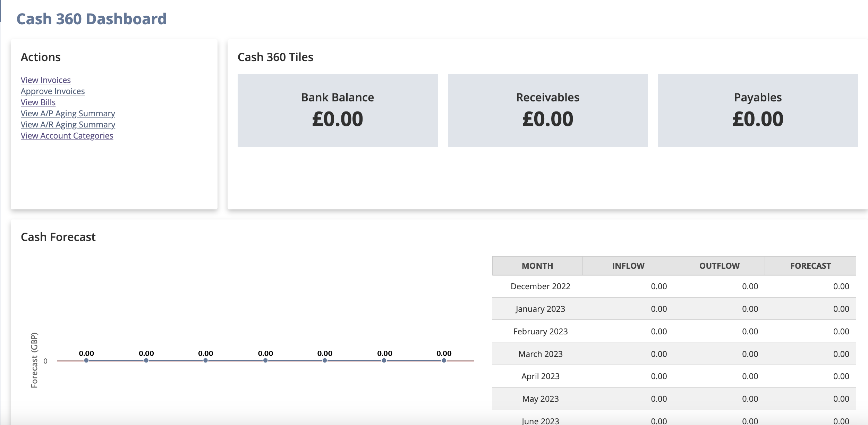Viewport: 868px width, 425px height.
Task: Click the Cash Forecast section heading
Action: click(58, 237)
